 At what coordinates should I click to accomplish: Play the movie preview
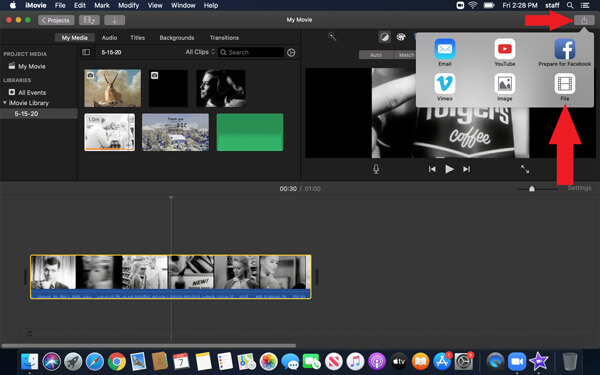pyautogui.click(x=449, y=169)
